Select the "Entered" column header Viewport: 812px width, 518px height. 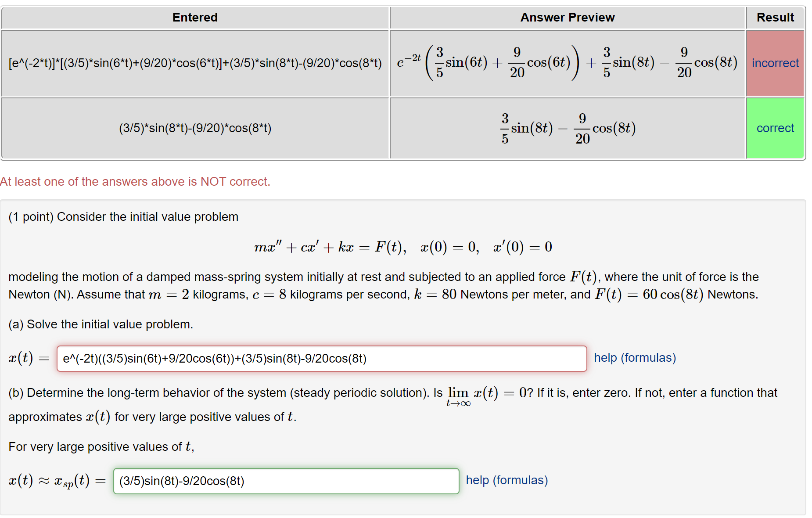(x=195, y=18)
